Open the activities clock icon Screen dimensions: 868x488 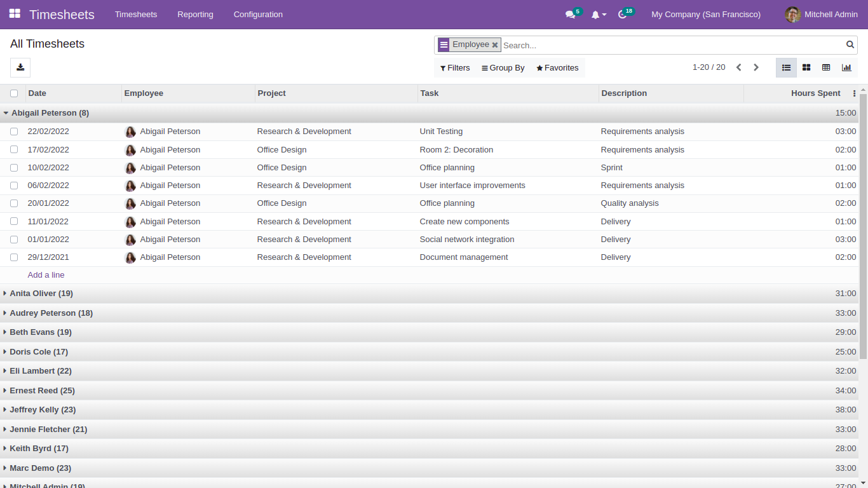(x=622, y=14)
